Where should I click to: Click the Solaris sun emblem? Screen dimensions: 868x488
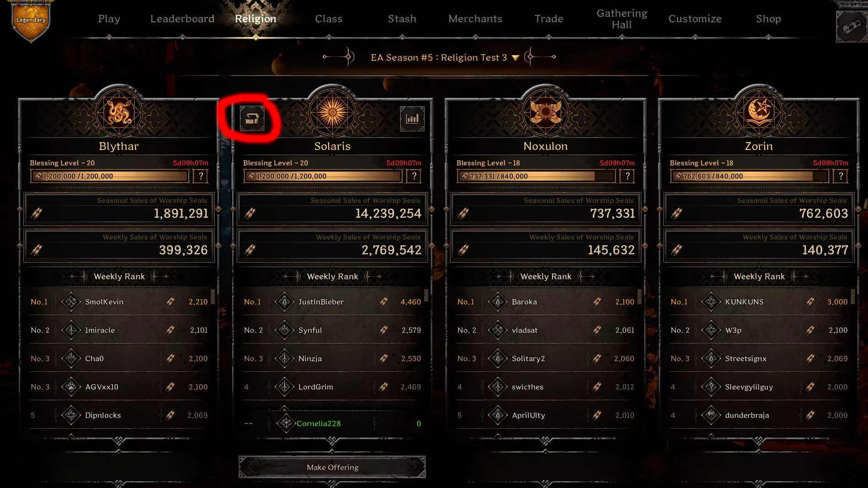pyautogui.click(x=332, y=113)
